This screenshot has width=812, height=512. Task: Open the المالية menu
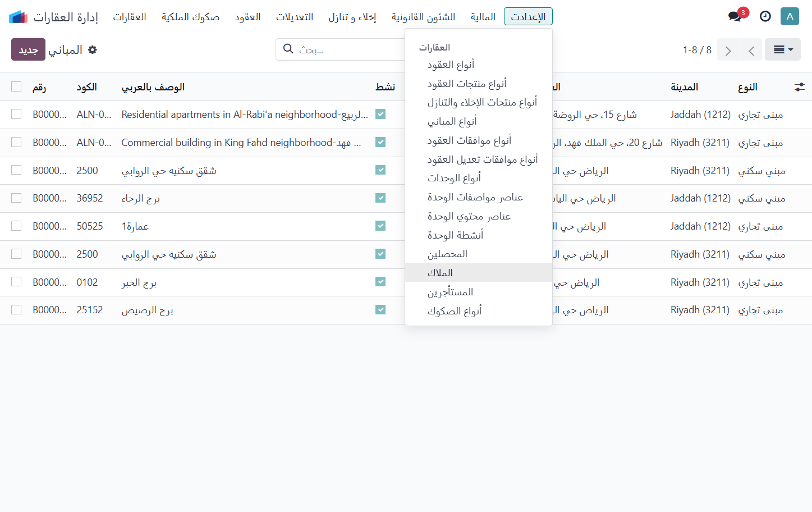[483, 17]
